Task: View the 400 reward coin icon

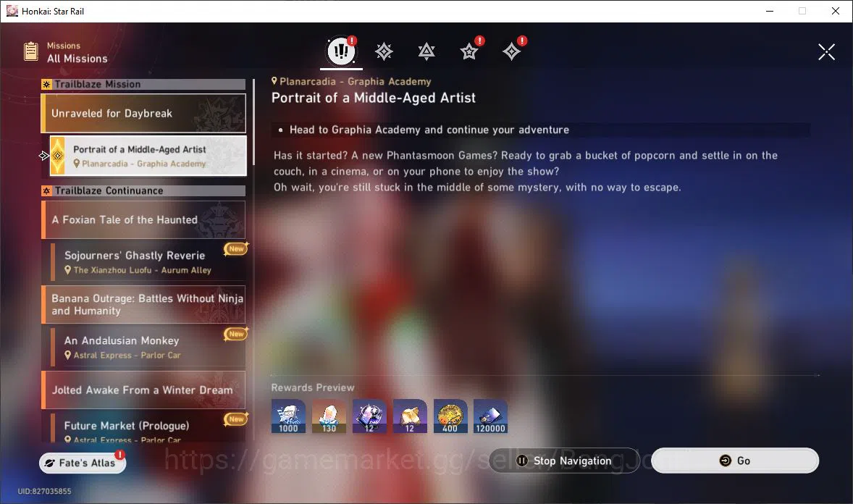Action: [450, 416]
